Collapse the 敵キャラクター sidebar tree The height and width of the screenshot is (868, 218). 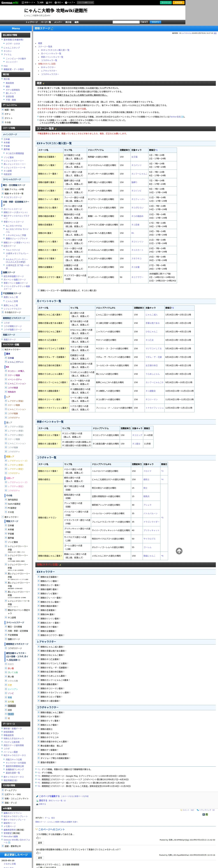pos(3,517)
